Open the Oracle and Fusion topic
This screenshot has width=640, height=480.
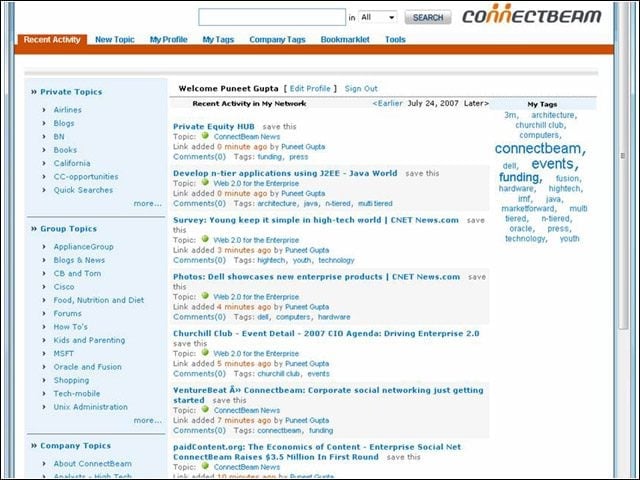pyautogui.click(x=88, y=367)
